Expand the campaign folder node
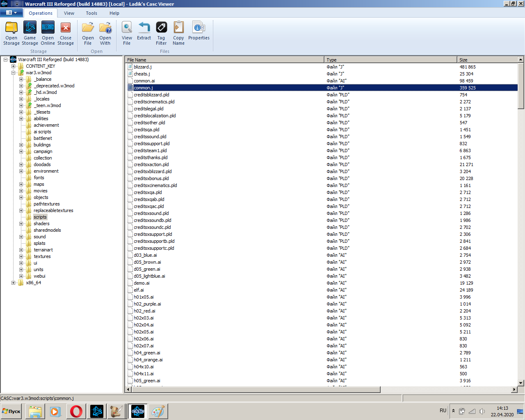The width and height of the screenshot is (525, 420). (21, 151)
